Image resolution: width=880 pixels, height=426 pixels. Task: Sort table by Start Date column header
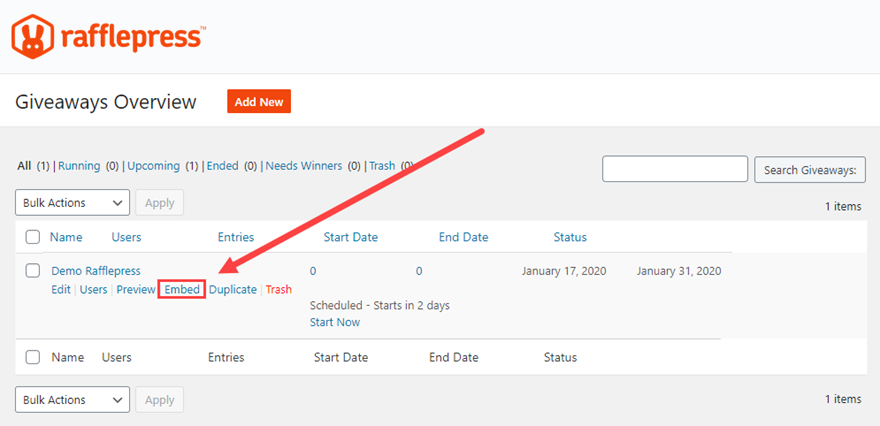350,238
